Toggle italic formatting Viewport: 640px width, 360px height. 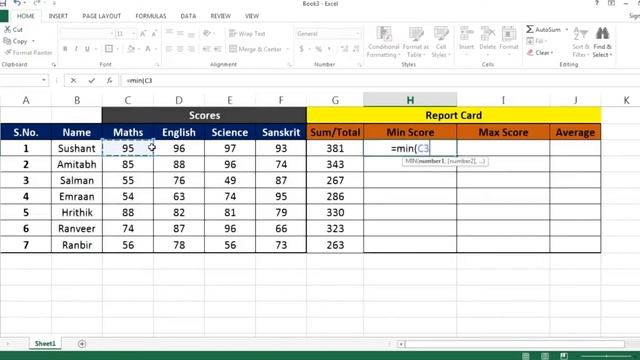click(x=76, y=49)
